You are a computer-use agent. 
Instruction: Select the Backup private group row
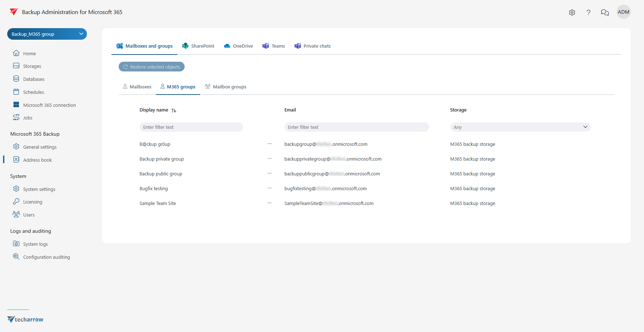pyautogui.click(x=162, y=159)
